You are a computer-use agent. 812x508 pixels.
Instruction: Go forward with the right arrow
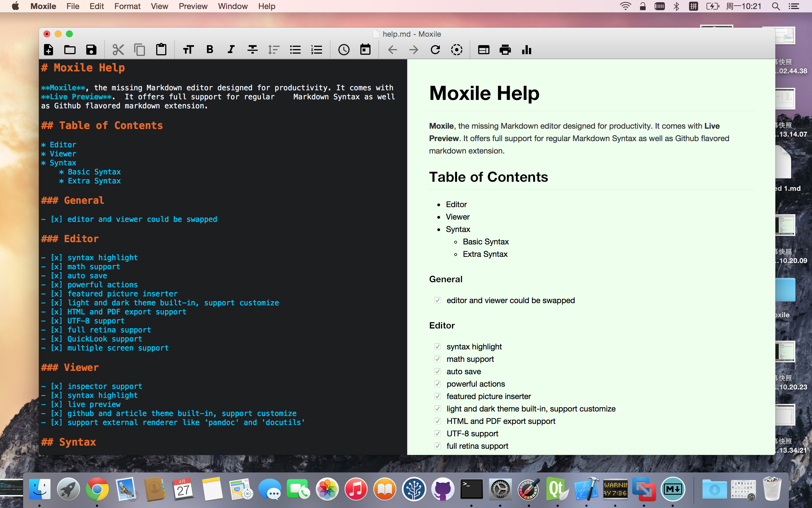click(414, 50)
